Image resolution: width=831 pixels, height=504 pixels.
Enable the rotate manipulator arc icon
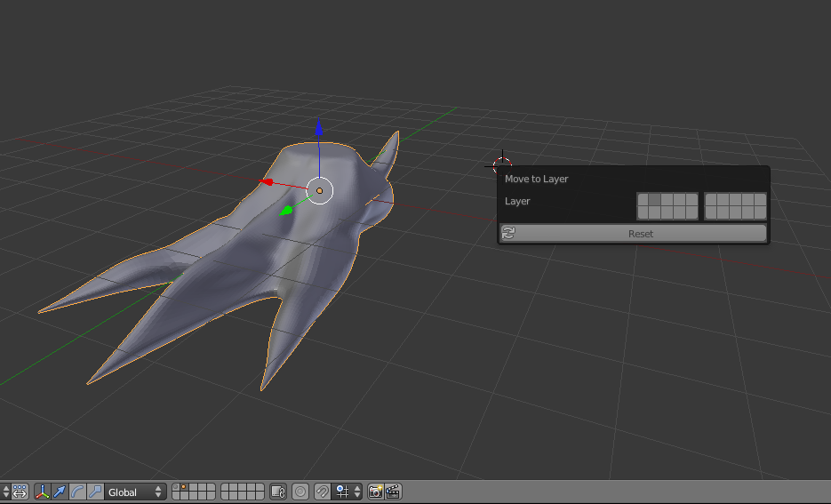pyautogui.click(x=77, y=492)
